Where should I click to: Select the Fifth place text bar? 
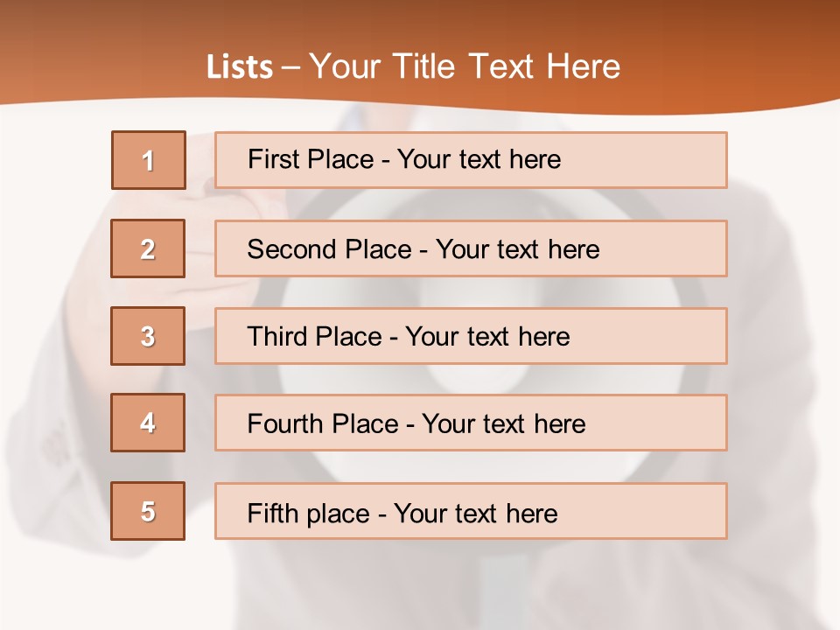click(x=471, y=511)
